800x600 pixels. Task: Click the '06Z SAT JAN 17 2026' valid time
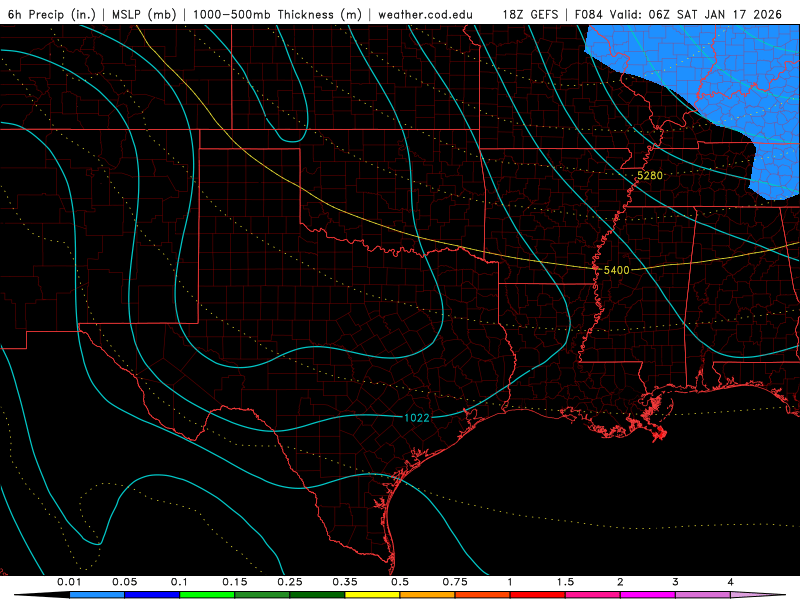coord(715,14)
